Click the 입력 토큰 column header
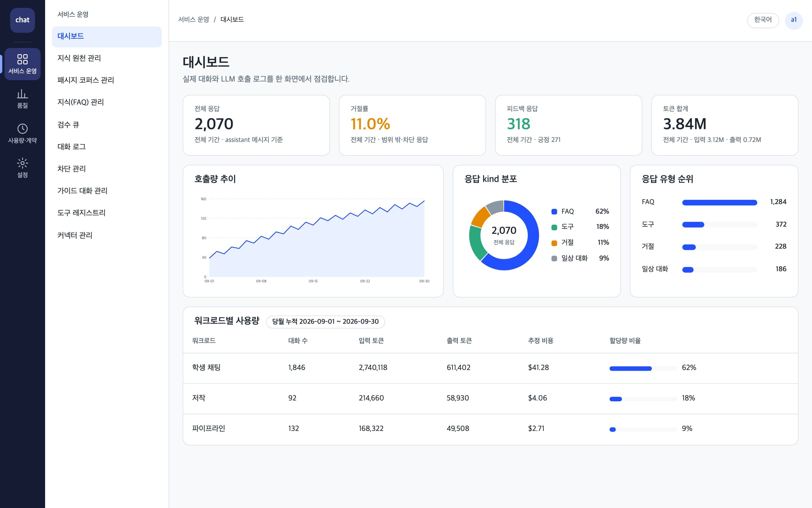Image resolution: width=812 pixels, height=508 pixels. [371, 341]
